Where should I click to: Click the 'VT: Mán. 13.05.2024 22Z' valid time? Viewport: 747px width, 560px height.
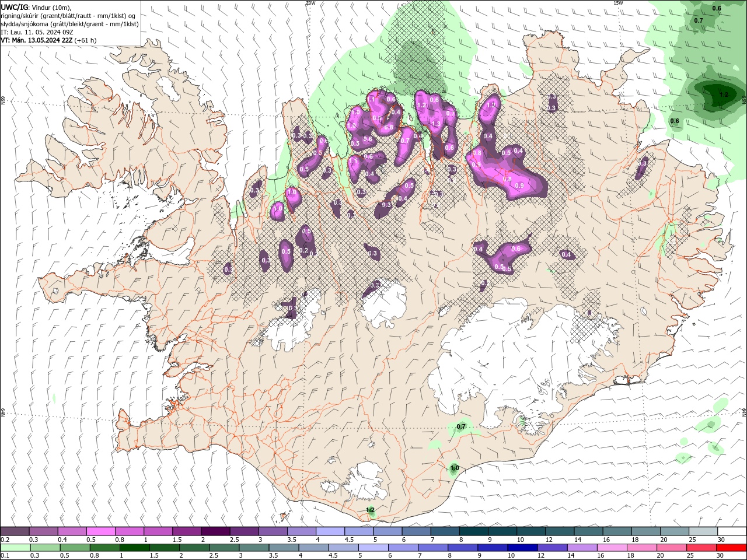(x=37, y=40)
